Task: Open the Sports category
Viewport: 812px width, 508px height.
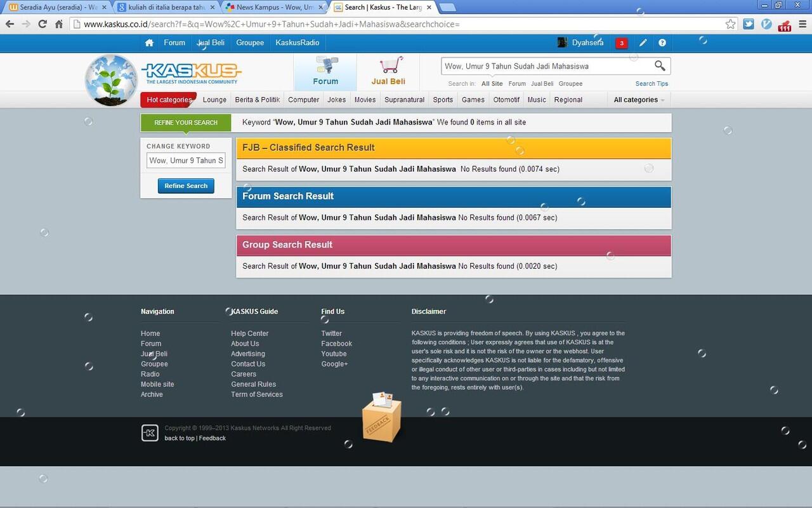Action: (443, 100)
